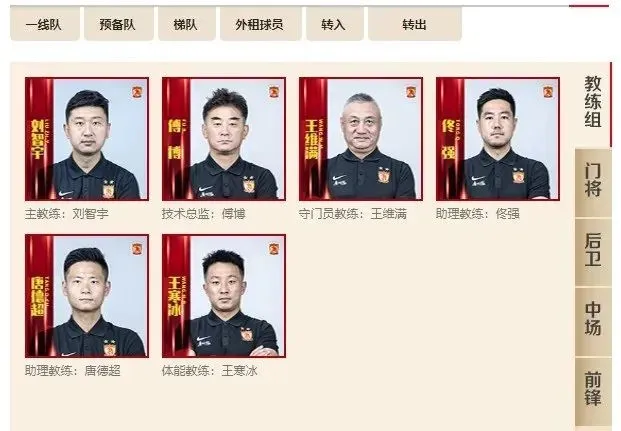Click the caption 主教练：刘智宇

pyautogui.click(x=67, y=214)
